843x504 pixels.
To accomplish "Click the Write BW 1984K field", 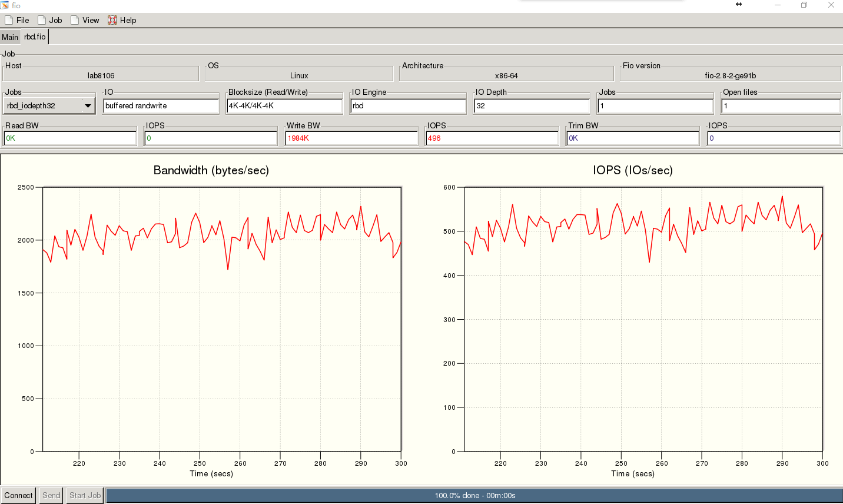I will click(x=351, y=138).
